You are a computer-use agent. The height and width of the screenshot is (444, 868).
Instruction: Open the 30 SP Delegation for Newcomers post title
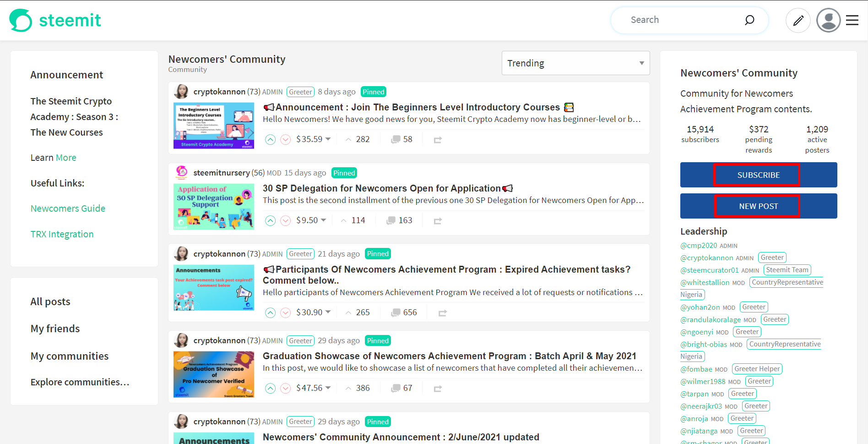tap(388, 188)
